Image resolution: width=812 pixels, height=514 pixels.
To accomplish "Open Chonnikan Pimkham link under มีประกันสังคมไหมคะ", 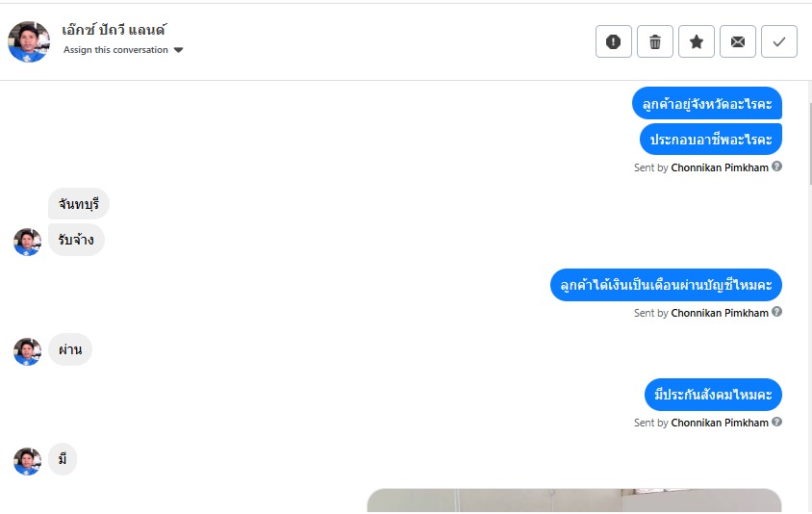I will (x=720, y=423).
